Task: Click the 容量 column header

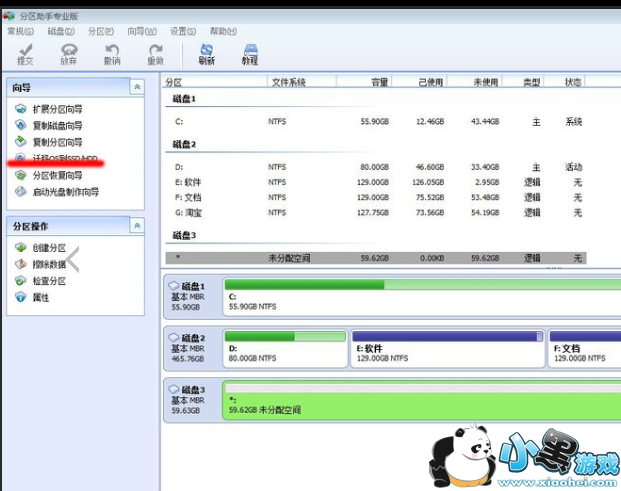Action: [380, 82]
